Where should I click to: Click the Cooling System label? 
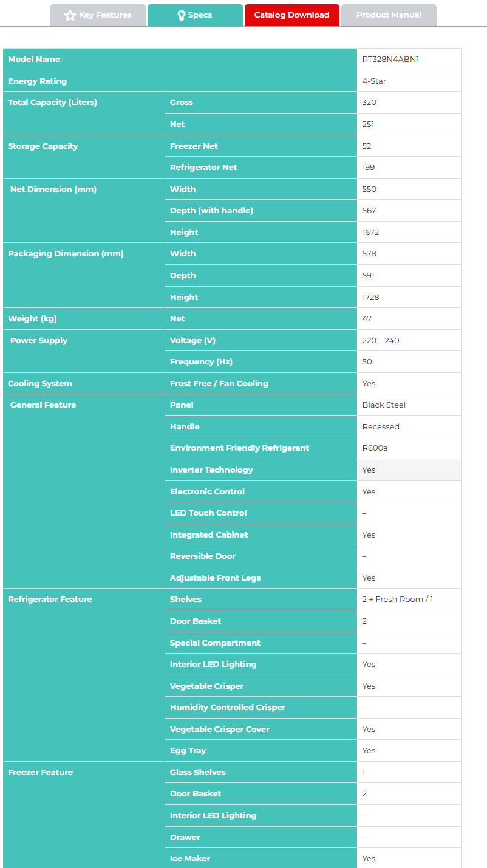40,384
